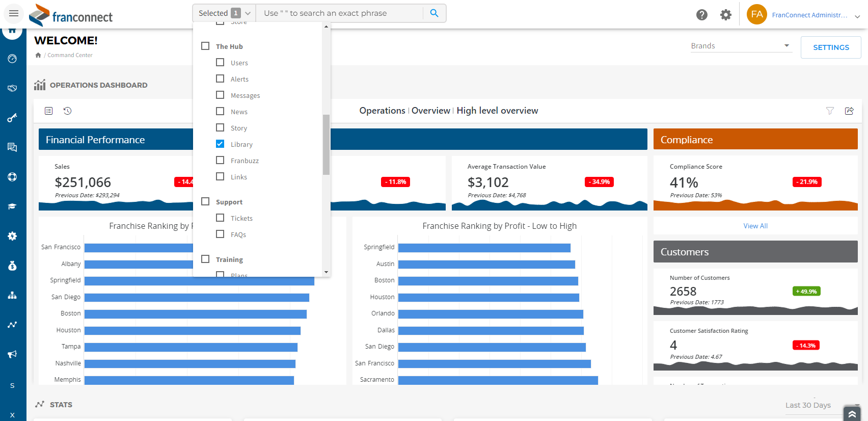Click the View All link under Compliance
This screenshot has width=868, height=421.
755,226
